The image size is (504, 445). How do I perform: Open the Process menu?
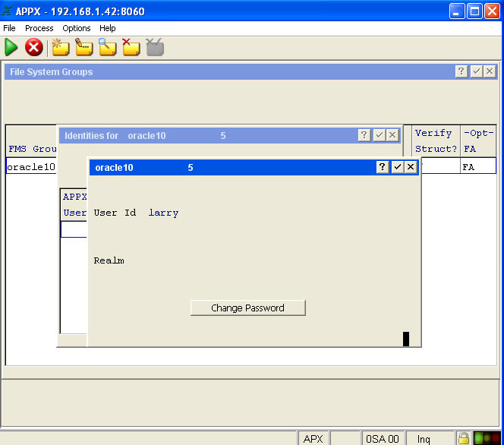(x=39, y=28)
